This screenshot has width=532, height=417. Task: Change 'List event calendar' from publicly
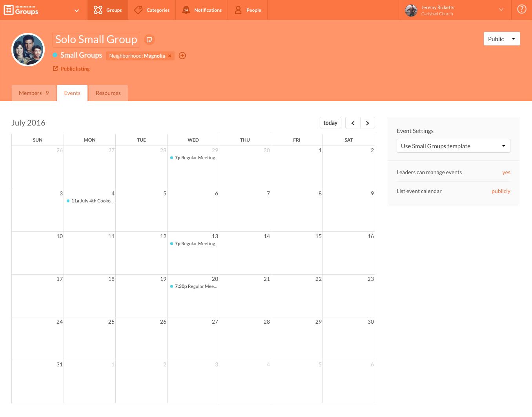click(501, 191)
